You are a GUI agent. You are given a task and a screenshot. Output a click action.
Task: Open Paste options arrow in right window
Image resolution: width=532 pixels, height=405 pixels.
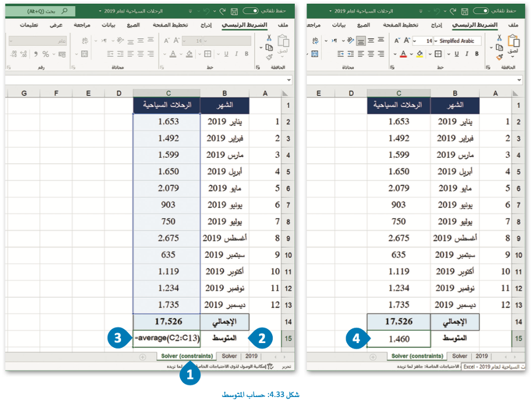coord(513,56)
